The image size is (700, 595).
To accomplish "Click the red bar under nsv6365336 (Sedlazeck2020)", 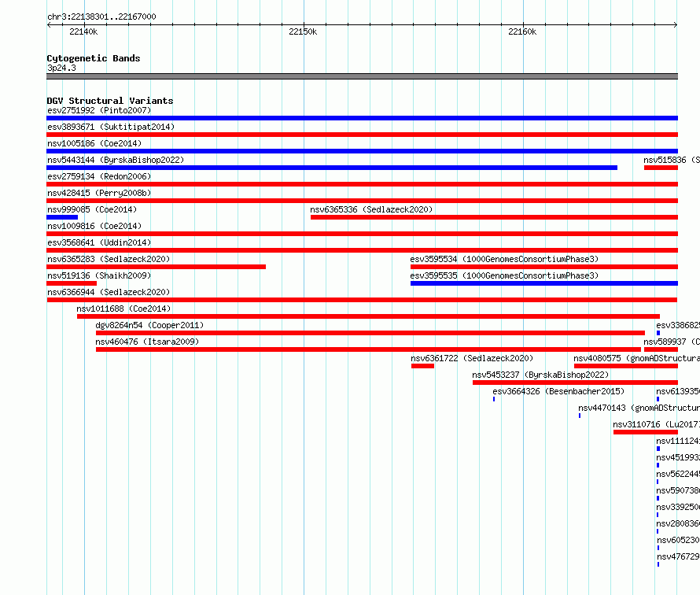I will point(494,217).
